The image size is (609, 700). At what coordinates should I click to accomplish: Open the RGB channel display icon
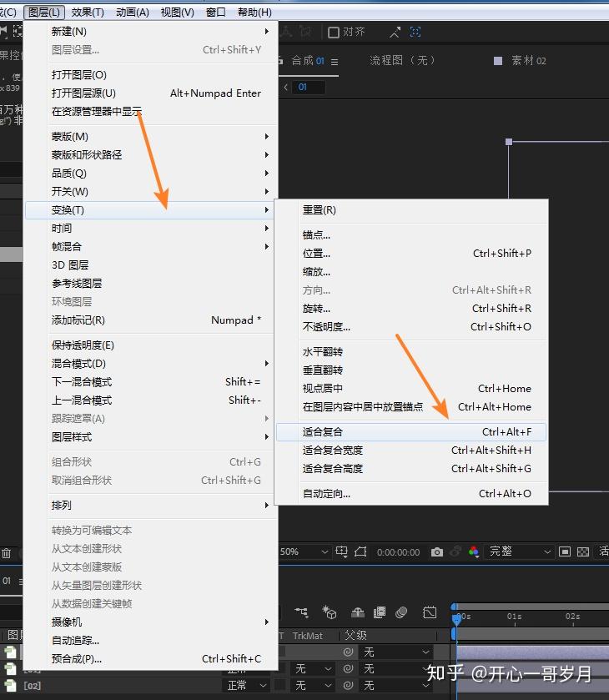474,552
